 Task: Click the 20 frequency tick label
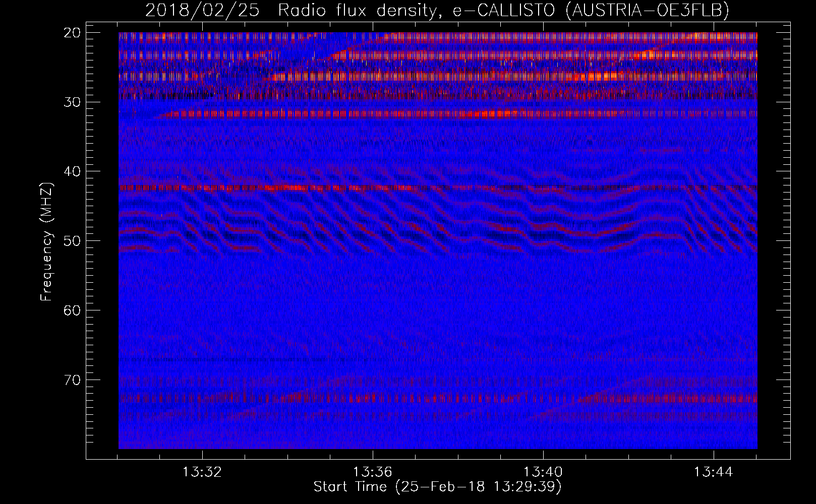coord(73,33)
